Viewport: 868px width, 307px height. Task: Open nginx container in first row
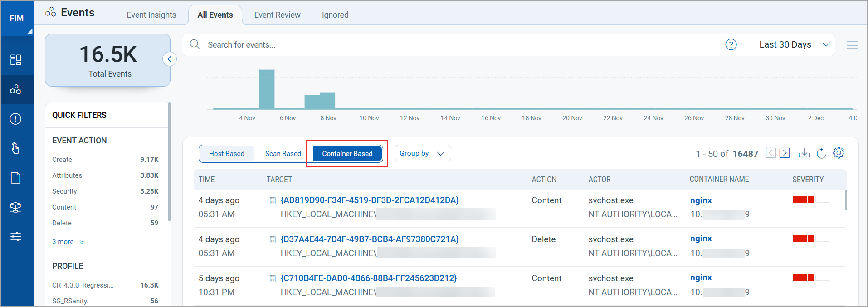pyautogui.click(x=701, y=200)
